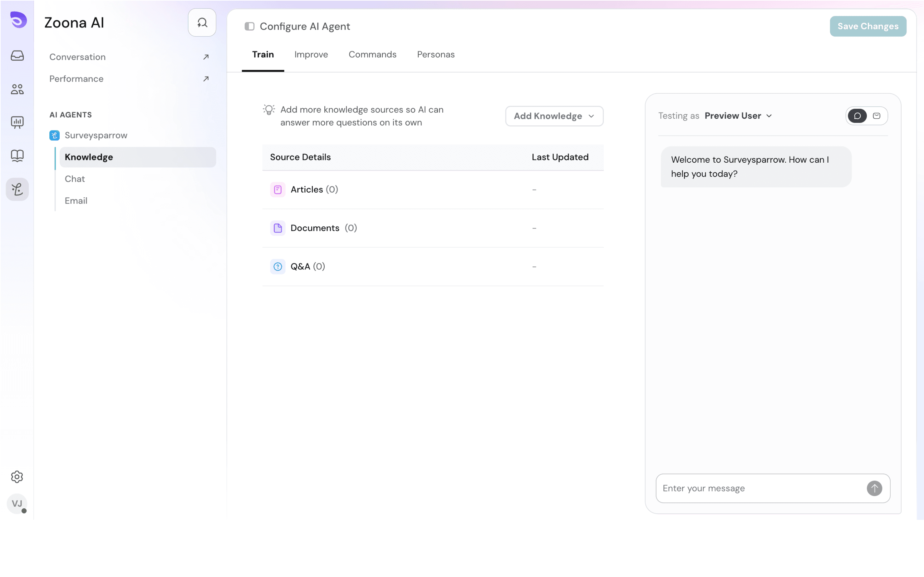Open the Add Knowledge dropdown
Image resolution: width=924 pixels, height=577 pixels.
click(x=554, y=116)
